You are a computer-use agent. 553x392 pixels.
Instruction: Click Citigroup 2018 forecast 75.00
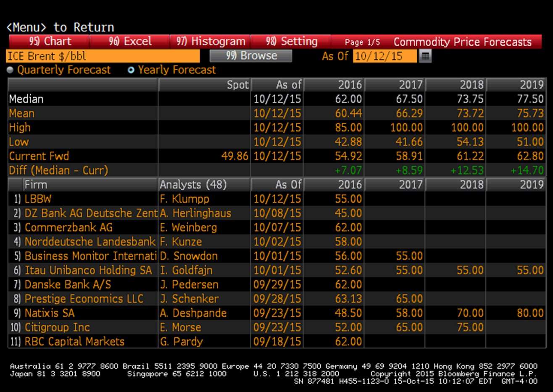(470, 327)
